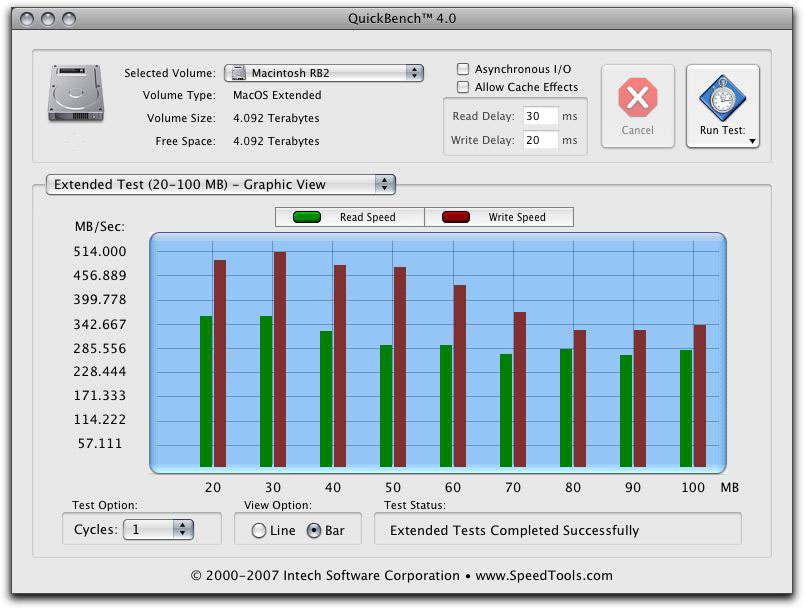Select the Line view radio button
Viewport: 804px width, 609px height.
click(259, 531)
